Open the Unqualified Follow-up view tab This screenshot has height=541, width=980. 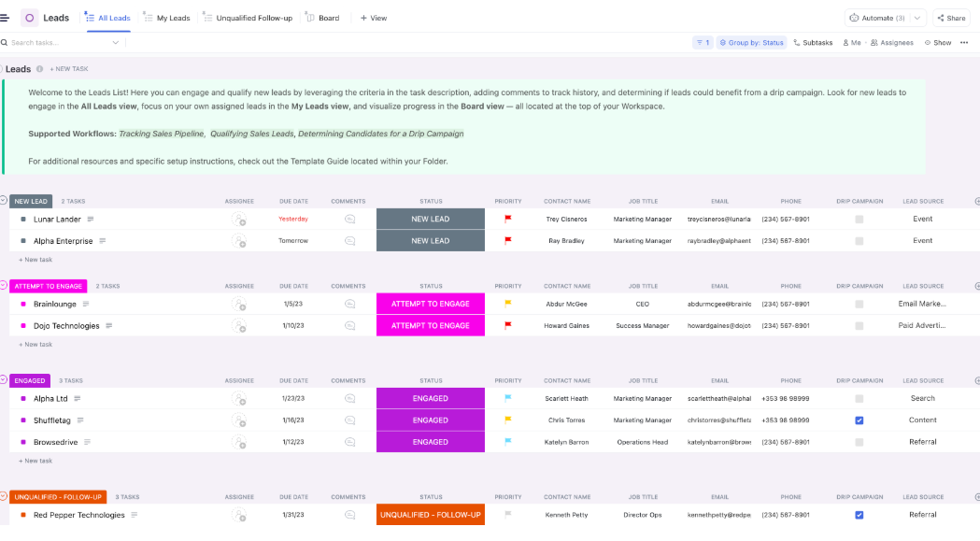click(248, 18)
